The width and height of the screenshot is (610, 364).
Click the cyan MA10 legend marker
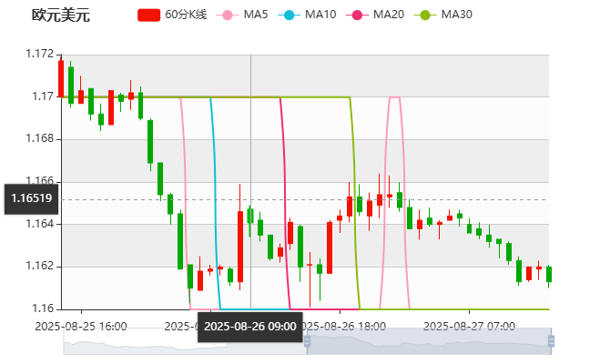290,15
